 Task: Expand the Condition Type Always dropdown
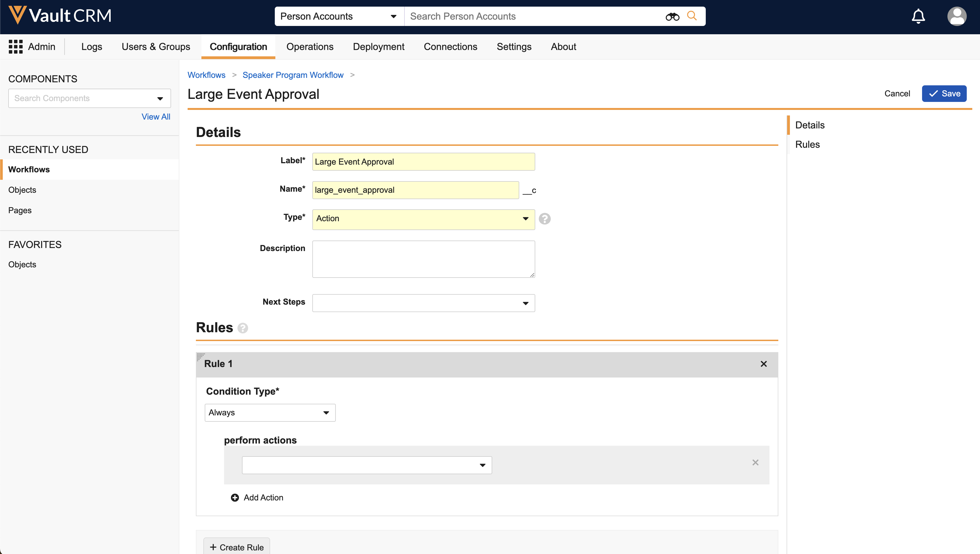pyautogui.click(x=270, y=413)
